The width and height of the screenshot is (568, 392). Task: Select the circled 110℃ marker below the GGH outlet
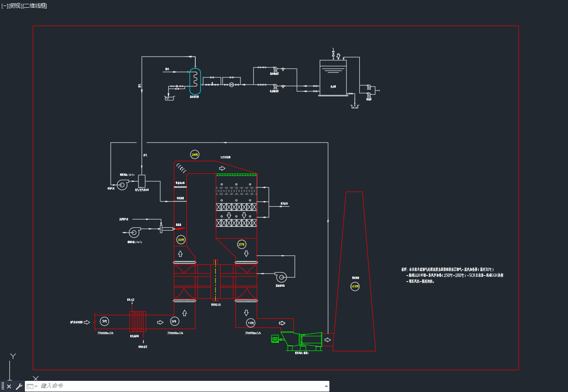(x=251, y=323)
